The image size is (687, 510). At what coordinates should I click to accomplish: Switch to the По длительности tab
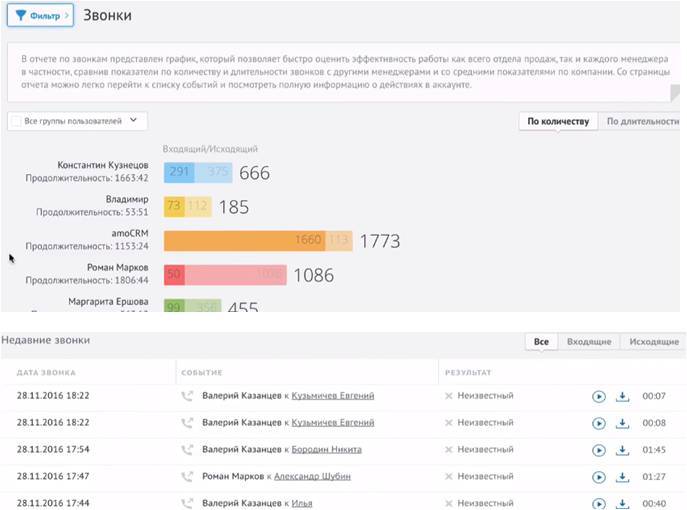645,121
